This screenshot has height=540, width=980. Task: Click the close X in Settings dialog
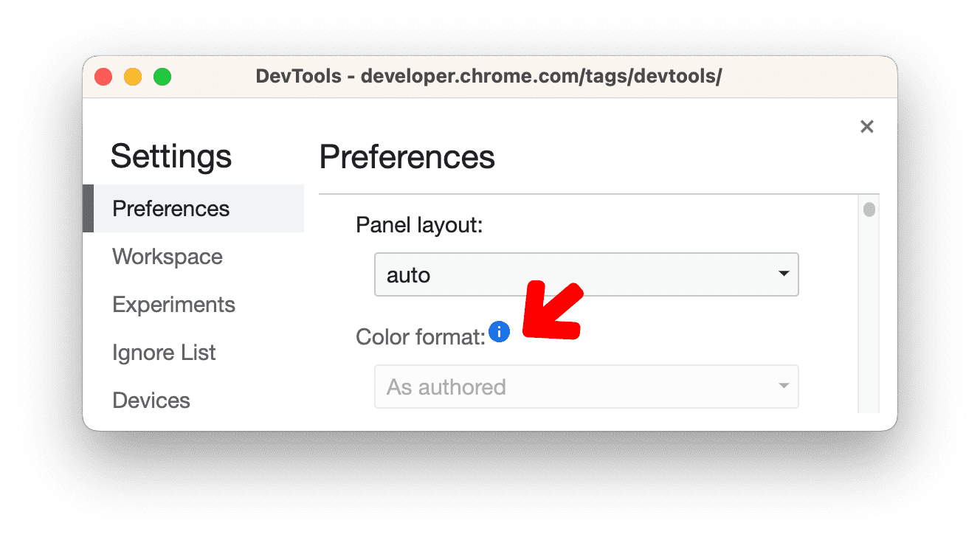point(866,126)
